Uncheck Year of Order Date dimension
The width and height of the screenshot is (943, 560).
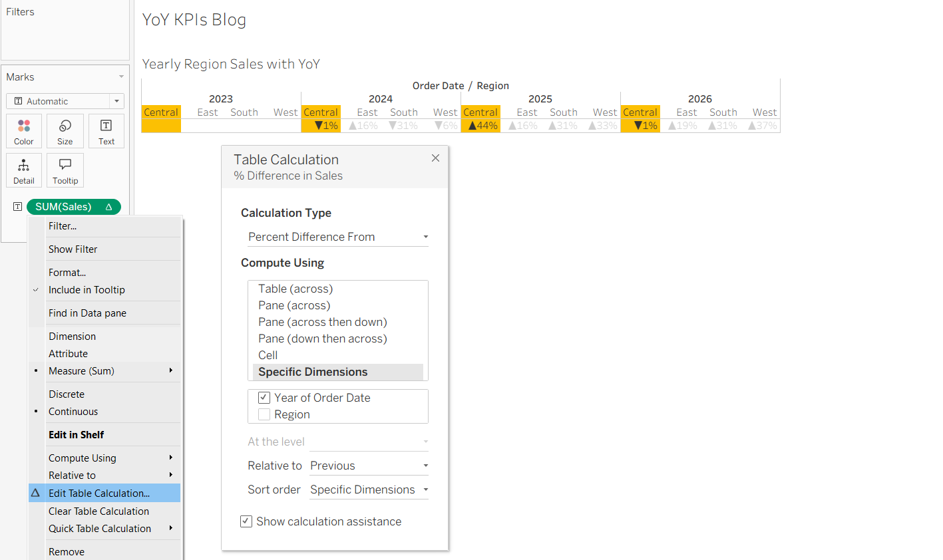point(264,398)
